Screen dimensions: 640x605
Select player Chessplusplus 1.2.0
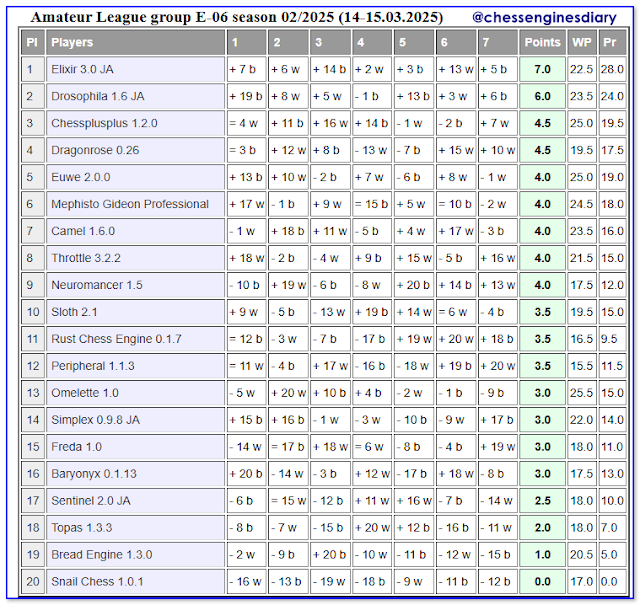pyautogui.click(x=136, y=123)
